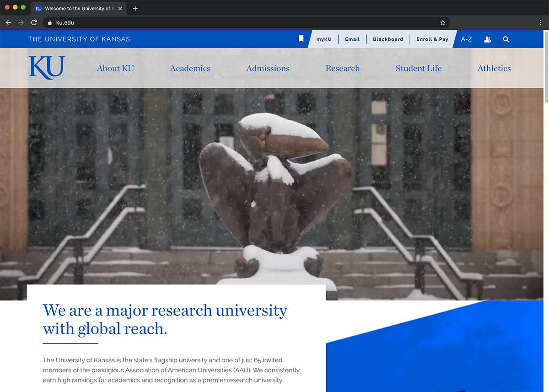Click the paragraph mentioning AAU membership
Image resolution: width=549 pixels, height=392 pixels.
(171, 370)
